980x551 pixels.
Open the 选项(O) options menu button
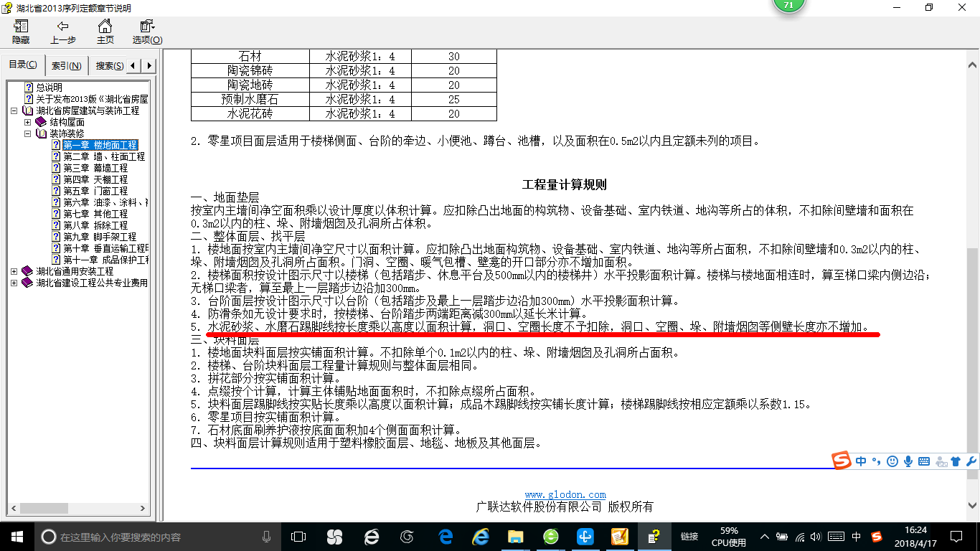click(147, 32)
